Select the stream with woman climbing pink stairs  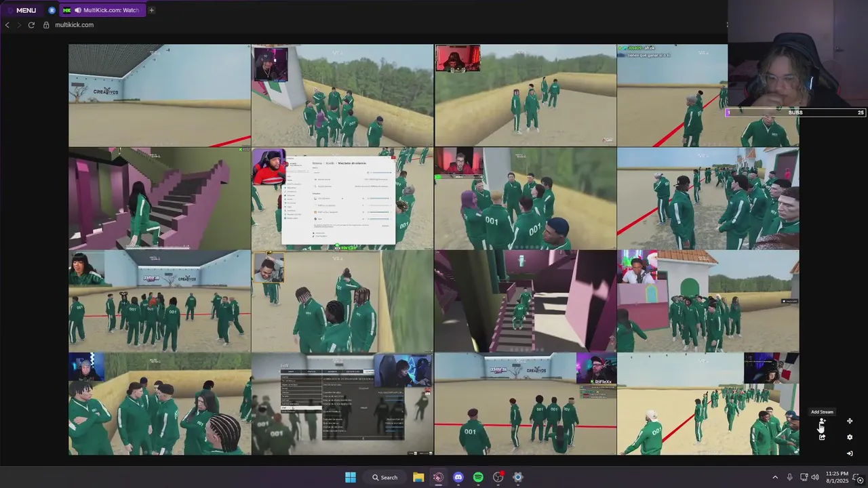[159, 199]
